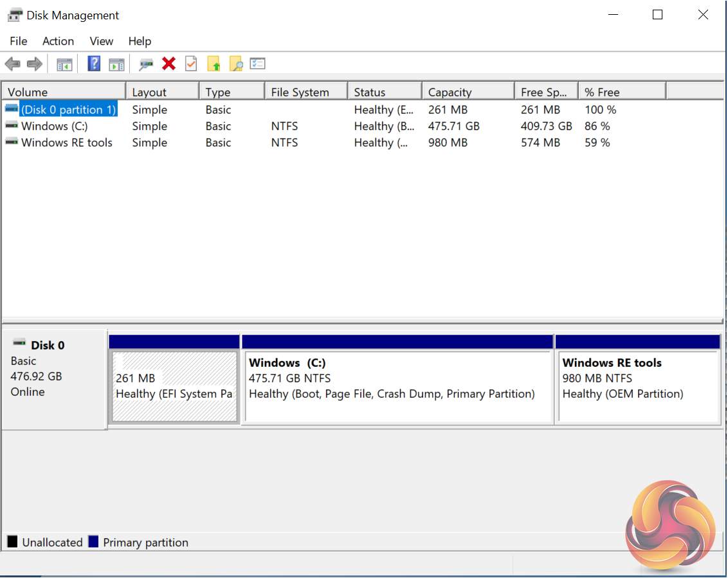Viewport: 728px width, 578px height.
Task: Select Windows RE tools volume in list
Action: click(66, 143)
